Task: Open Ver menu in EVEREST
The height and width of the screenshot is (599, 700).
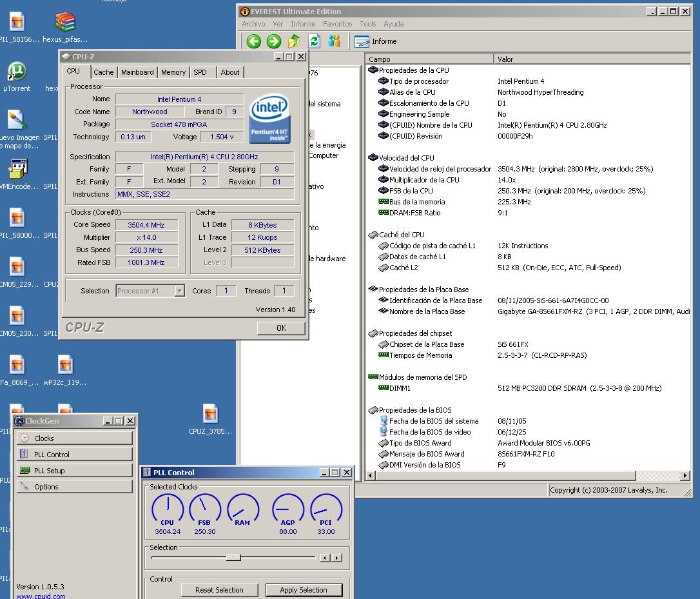Action: coord(278,24)
